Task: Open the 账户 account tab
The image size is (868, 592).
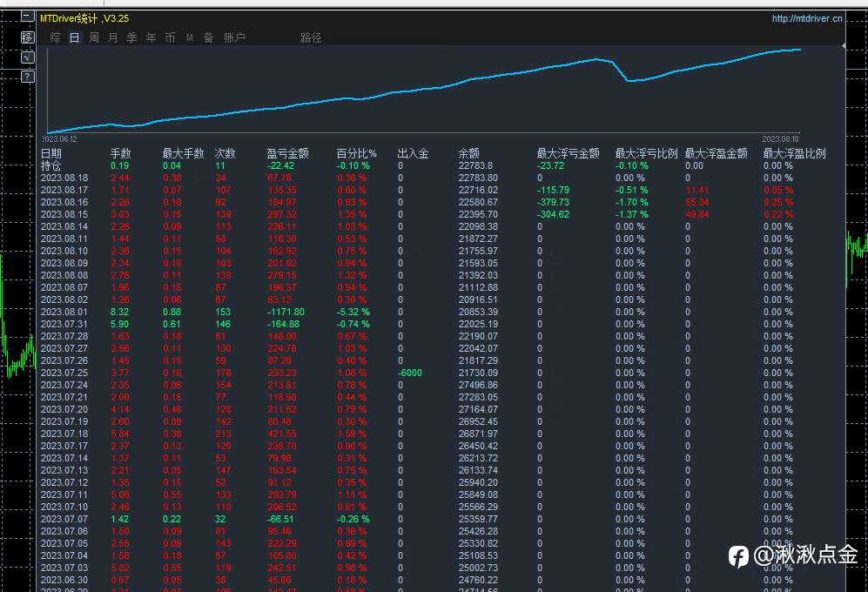Action: 234,37
